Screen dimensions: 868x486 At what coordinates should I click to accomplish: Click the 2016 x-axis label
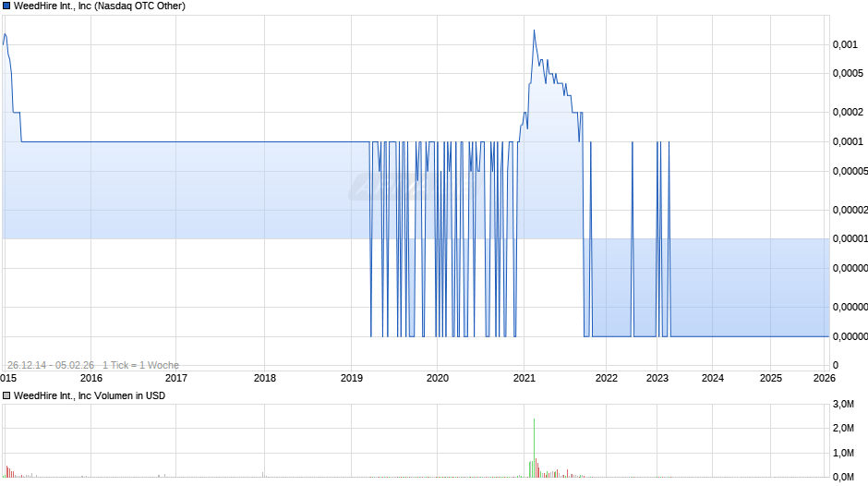(x=91, y=378)
